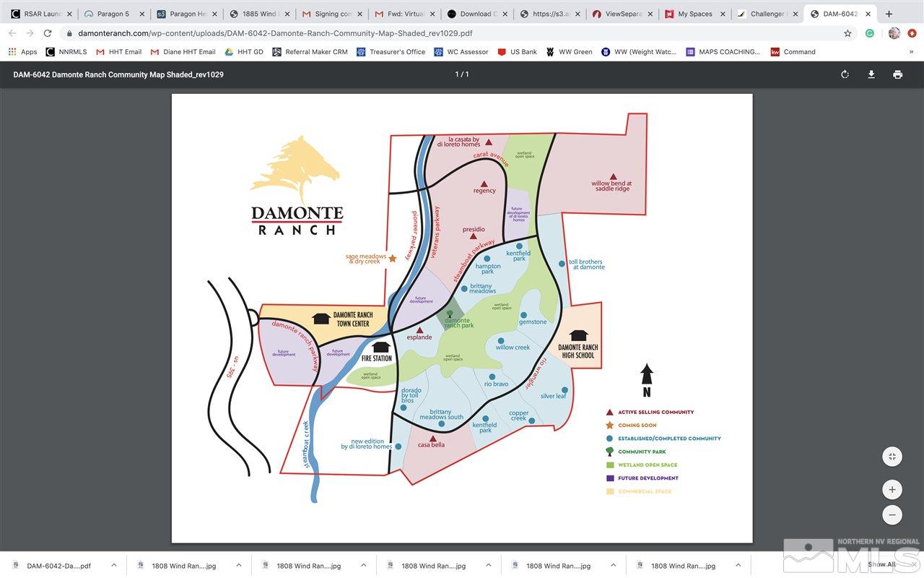This screenshot has height=578, width=924.
Task: Click the "toll brothers at damonte" label
Action: pyautogui.click(x=587, y=264)
